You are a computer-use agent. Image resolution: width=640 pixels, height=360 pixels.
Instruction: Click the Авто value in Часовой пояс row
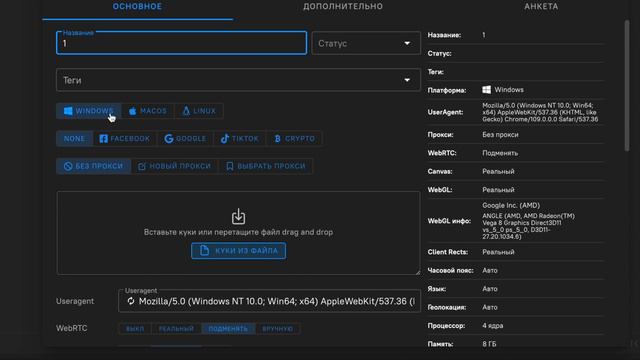(x=490, y=271)
